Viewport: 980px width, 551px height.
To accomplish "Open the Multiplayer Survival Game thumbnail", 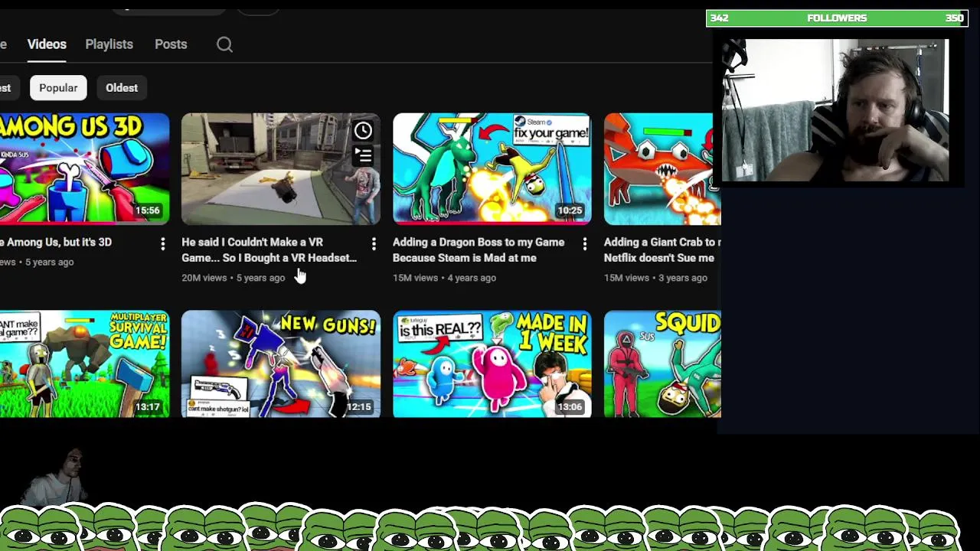I will point(84,364).
